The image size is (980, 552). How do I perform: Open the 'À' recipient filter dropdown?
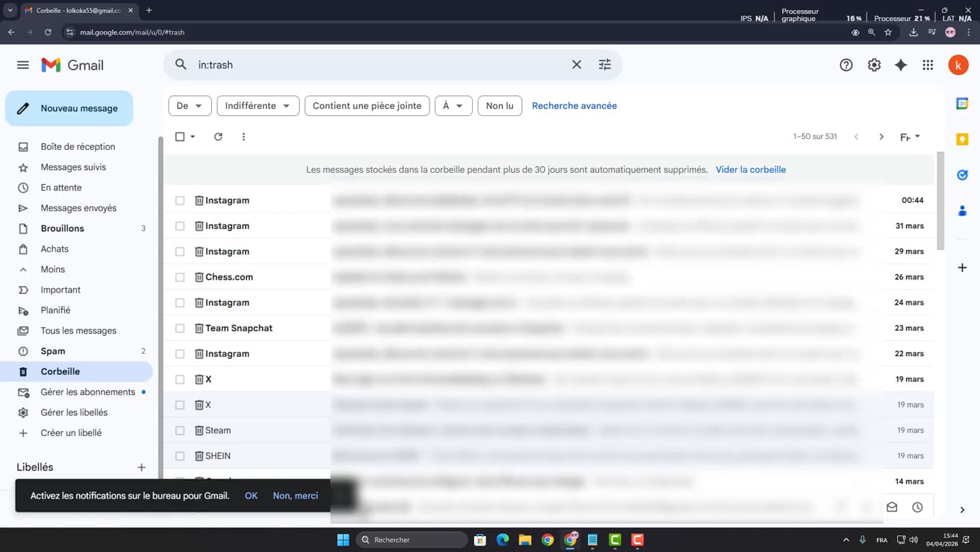[x=453, y=106]
